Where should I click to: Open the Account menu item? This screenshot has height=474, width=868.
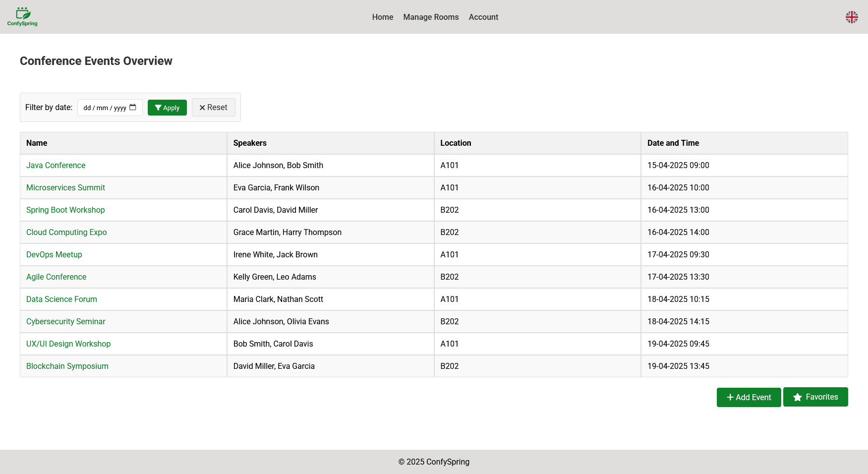[x=483, y=17]
